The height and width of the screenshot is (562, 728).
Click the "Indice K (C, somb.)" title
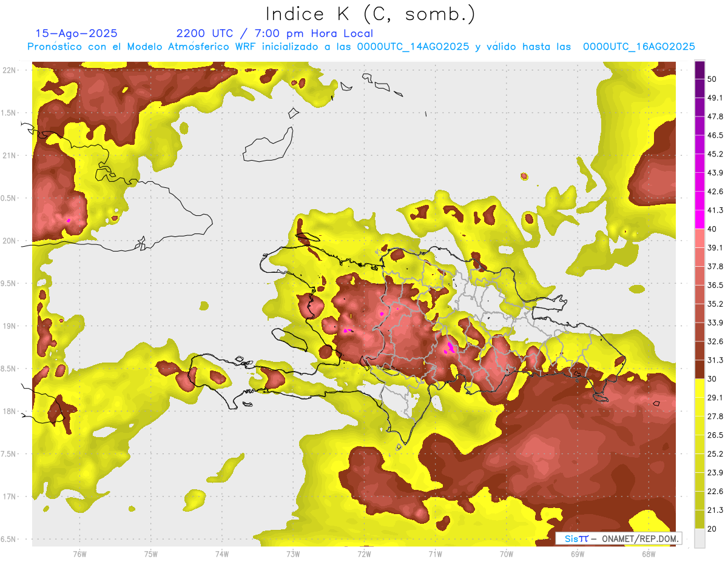tap(371, 14)
